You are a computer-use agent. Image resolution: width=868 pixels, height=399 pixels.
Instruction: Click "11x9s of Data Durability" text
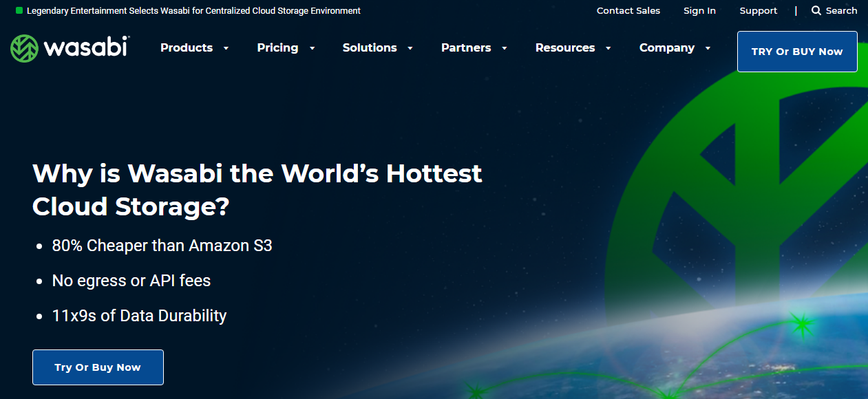[140, 316]
